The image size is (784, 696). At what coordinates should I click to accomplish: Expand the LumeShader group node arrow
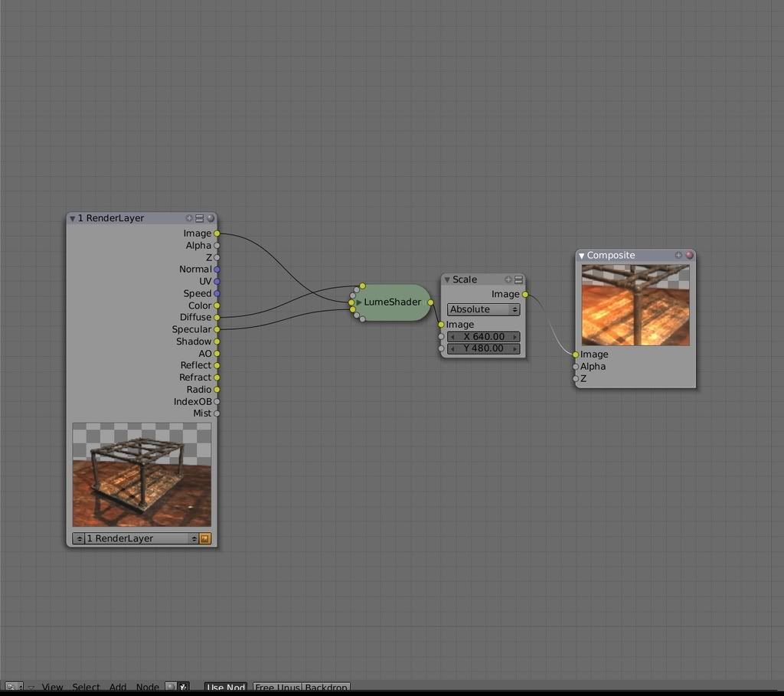click(358, 302)
